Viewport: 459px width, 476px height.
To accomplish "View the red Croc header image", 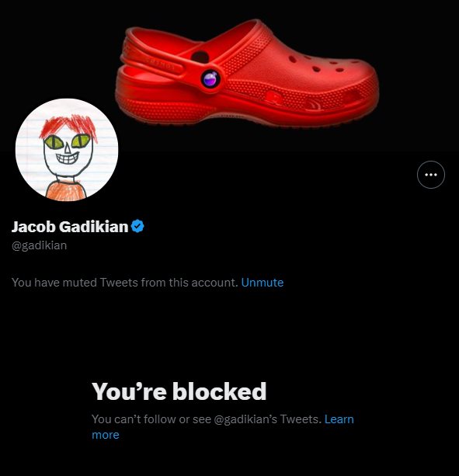I will tap(246, 72).
